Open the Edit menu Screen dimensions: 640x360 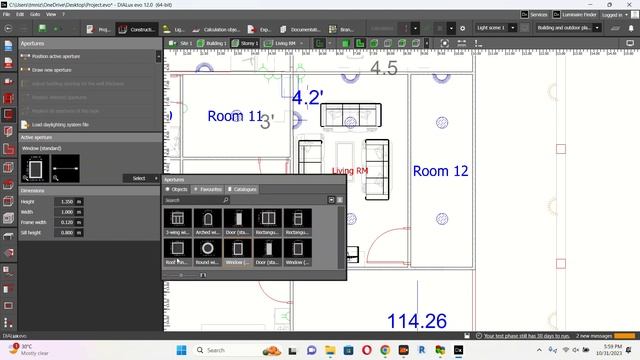click(x=20, y=14)
